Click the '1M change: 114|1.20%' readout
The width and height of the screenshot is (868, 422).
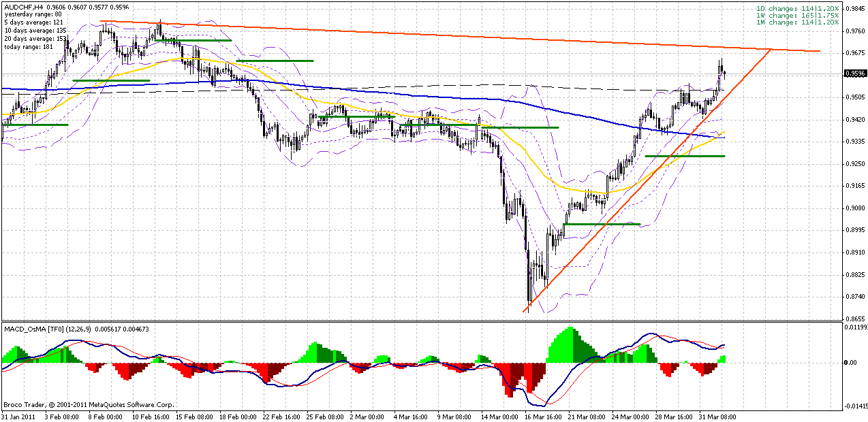[798, 22]
